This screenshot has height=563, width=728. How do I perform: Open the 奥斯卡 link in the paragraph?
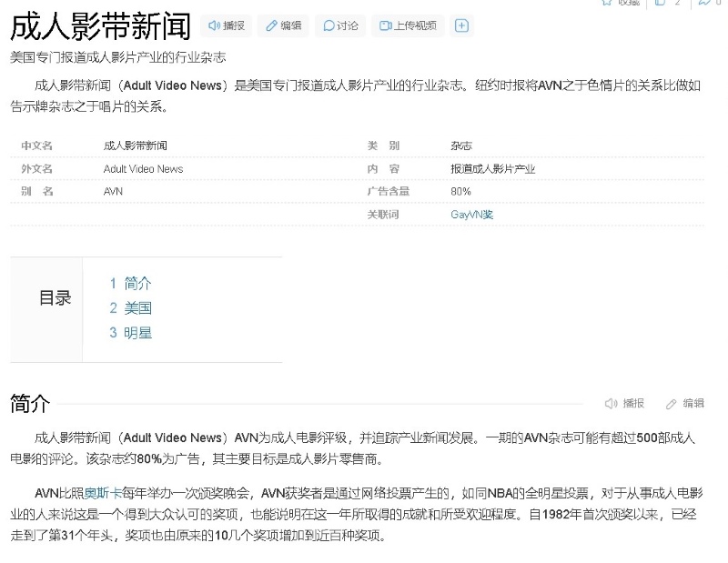tap(102, 493)
